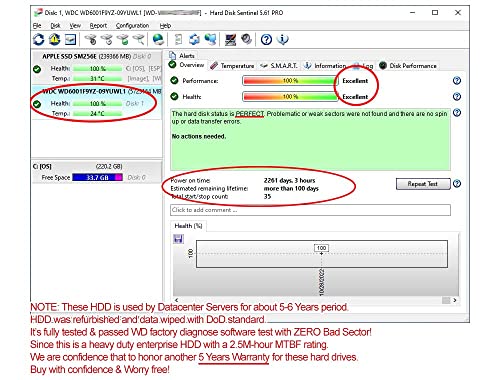Select the Overview tab
Screen dimensions: 500x380
tap(187, 65)
